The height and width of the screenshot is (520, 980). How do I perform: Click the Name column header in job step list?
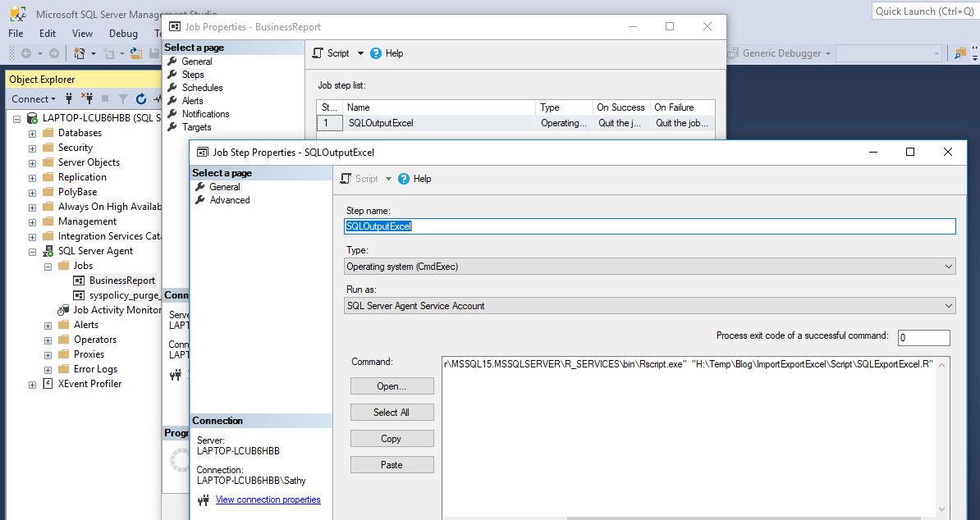coord(439,107)
